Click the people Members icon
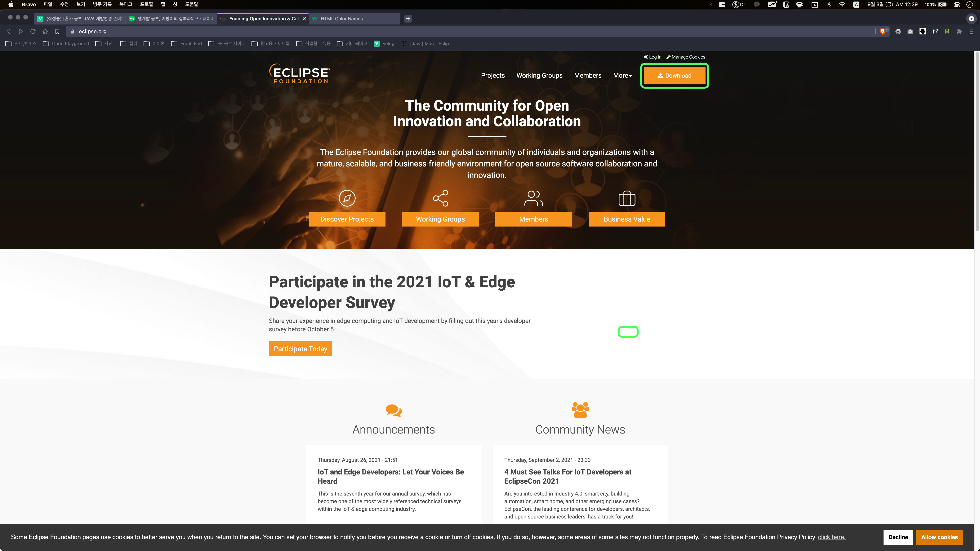The height and width of the screenshot is (551, 980). (x=533, y=198)
